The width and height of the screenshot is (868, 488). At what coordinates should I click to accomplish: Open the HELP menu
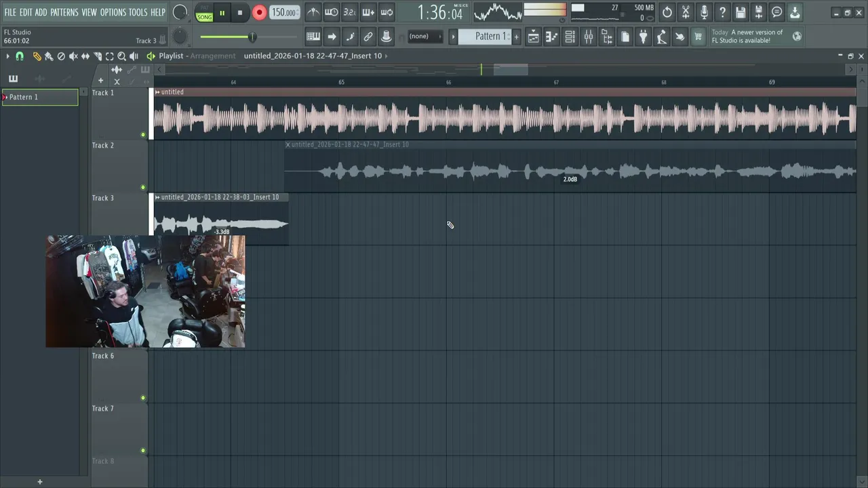[157, 12]
